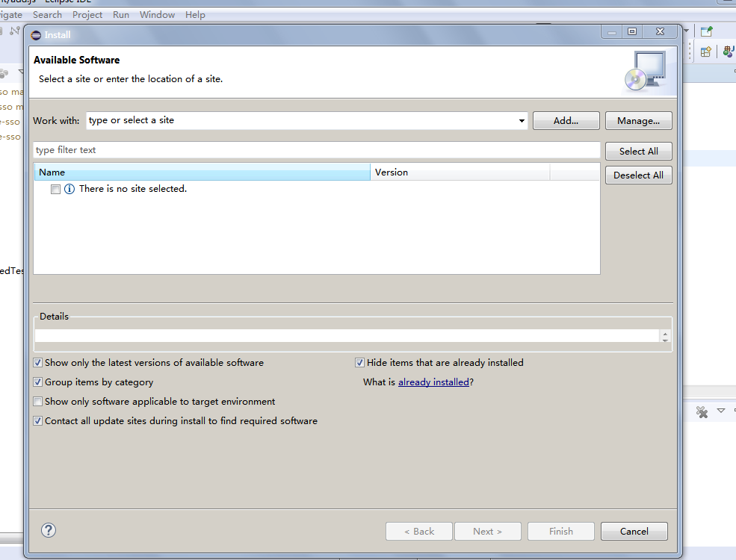Click the Select All button

pyautogui.click(x=638, y=151)
